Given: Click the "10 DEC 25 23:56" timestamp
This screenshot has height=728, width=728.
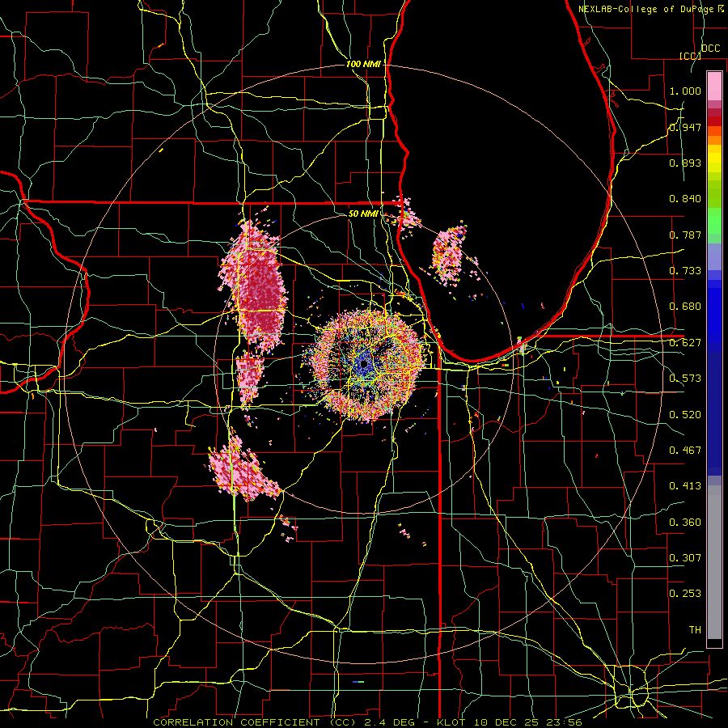Looking at the screenshot, I should [528, 722].
